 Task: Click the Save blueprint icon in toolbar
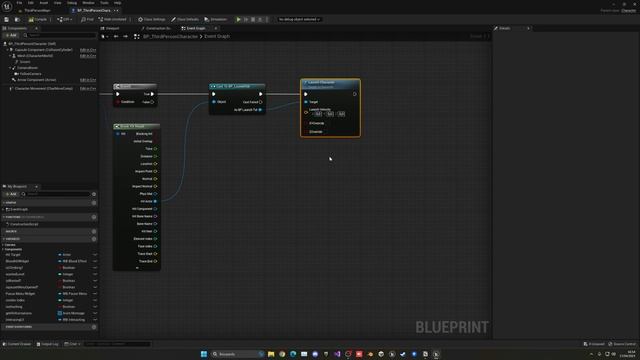click(x=7, y=19)
